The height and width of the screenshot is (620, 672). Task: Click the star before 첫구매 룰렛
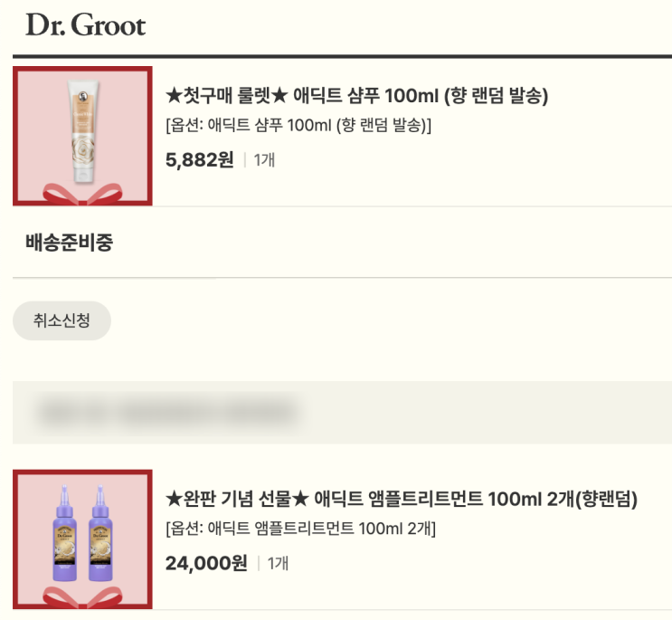click(174, 95)
